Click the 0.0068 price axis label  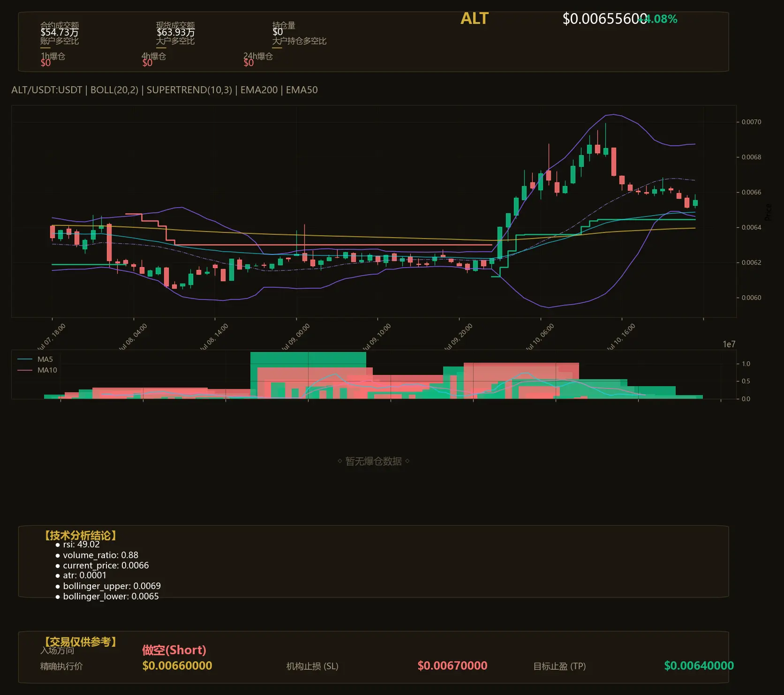pyautogui.click(x=751, y=157)
